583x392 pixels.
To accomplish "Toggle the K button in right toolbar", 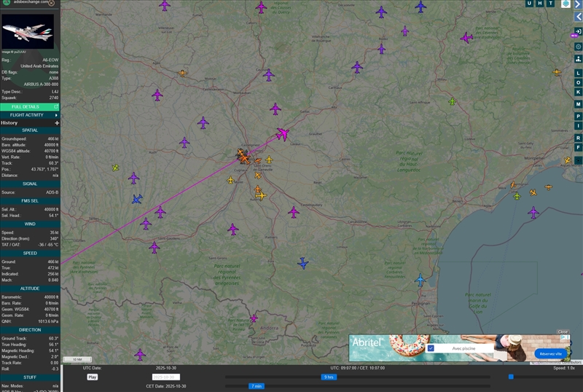I will (578, 92).
